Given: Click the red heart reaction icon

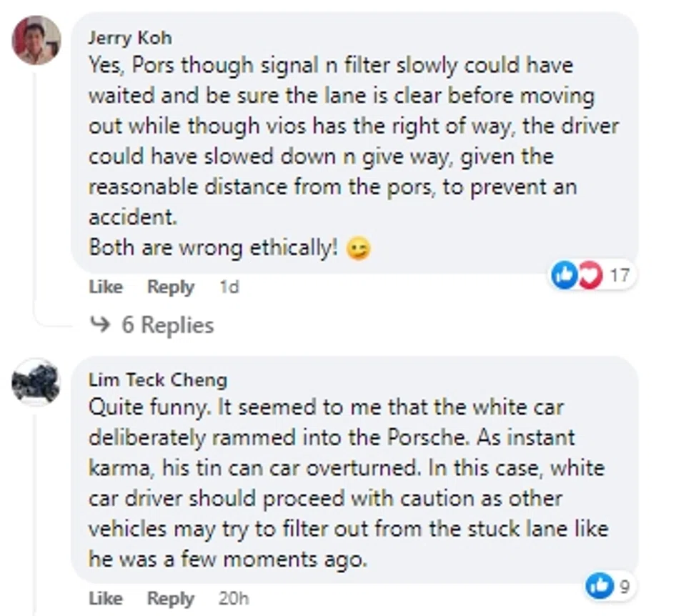Looking at the screenshot, I should point(590,275).
